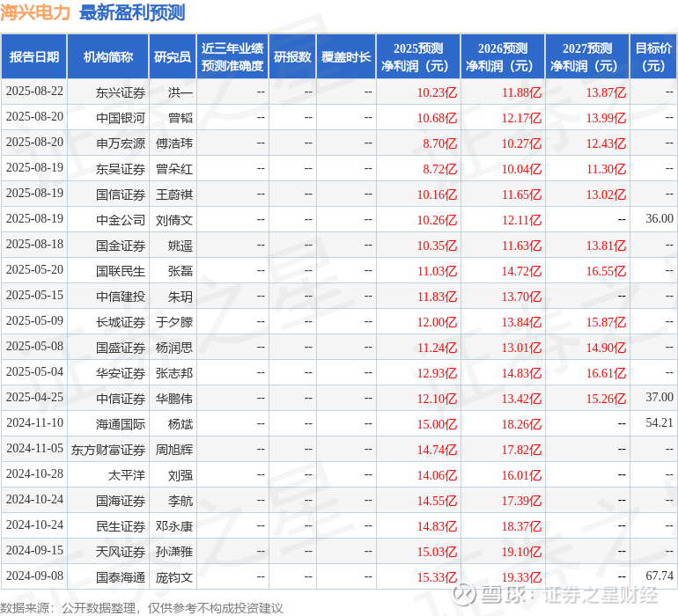The width and height of the screenshot is (678, 616).
Task: Click institution 国联民生
Action: click(121, 271)
